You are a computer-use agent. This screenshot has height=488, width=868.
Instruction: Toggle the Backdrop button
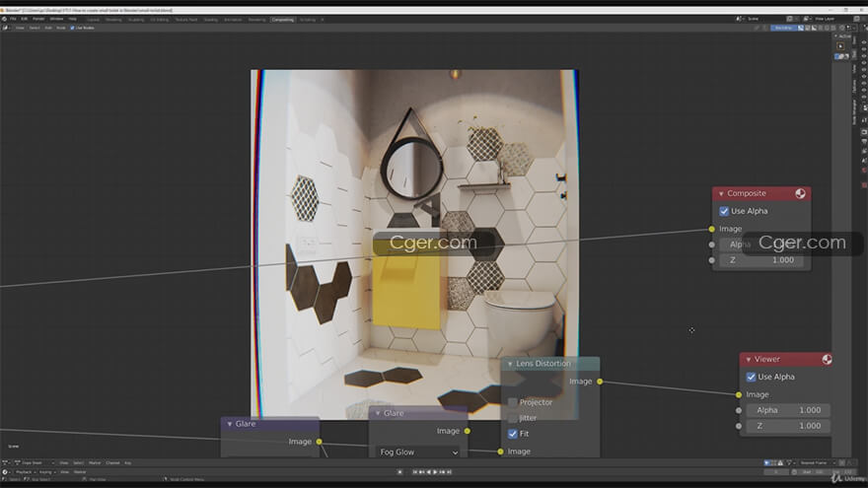pyautogui.click(x=783, y=28)
